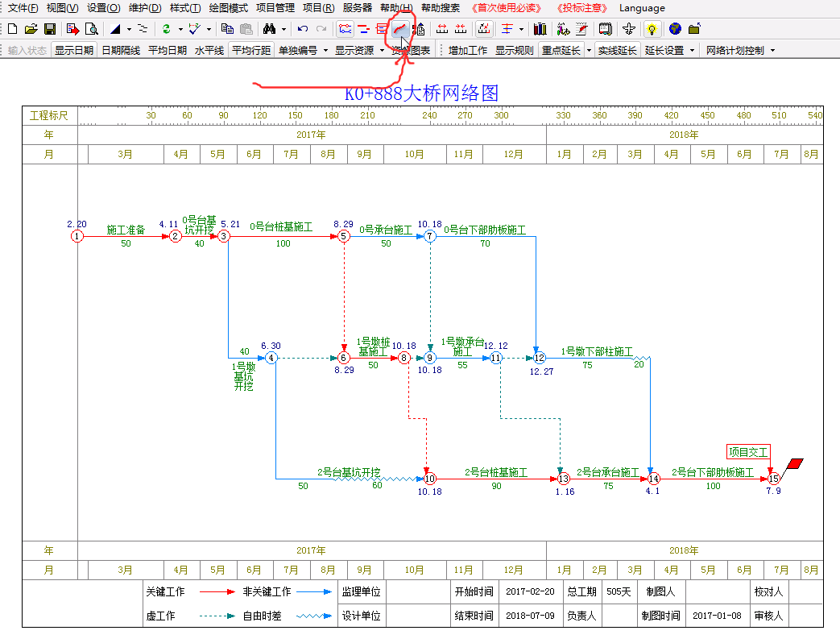
Task: Toggle 重点延长 key extension
Action: pos(561,51)
